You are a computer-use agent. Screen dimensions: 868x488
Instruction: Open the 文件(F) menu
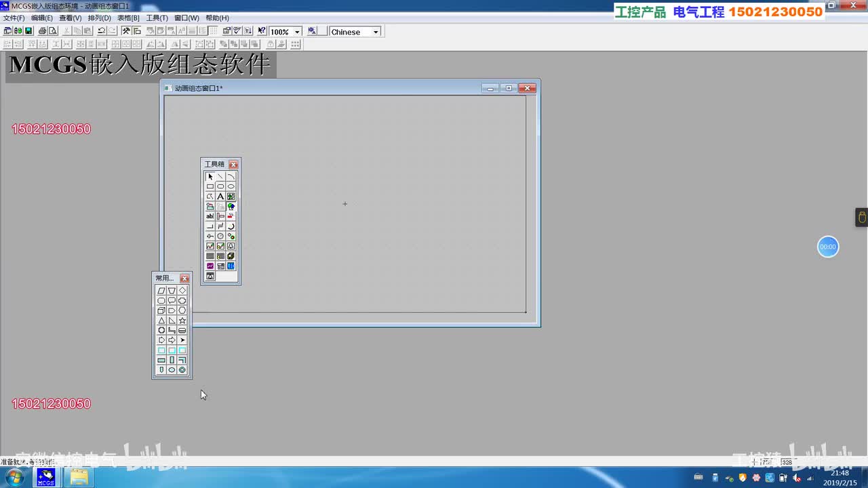tap(14, 18)
